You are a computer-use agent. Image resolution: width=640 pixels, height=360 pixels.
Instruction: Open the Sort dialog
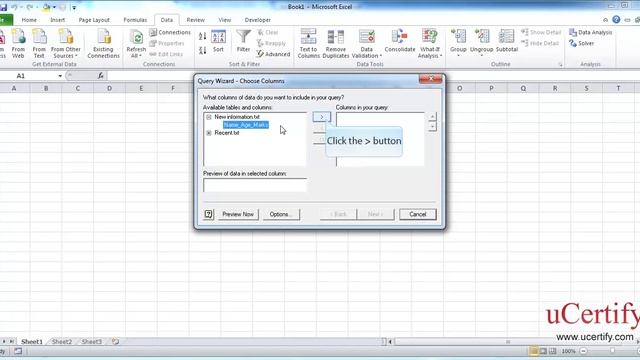[x=218, y=41]
